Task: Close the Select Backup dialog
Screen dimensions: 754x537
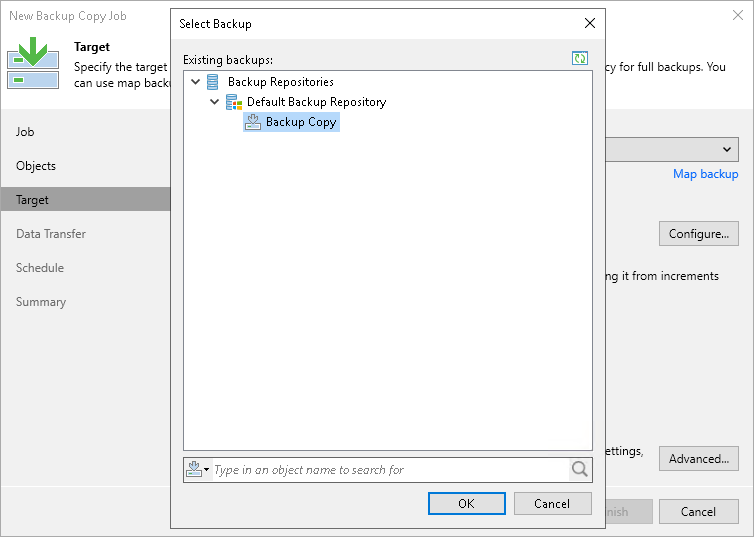Action: pos(590,23)
